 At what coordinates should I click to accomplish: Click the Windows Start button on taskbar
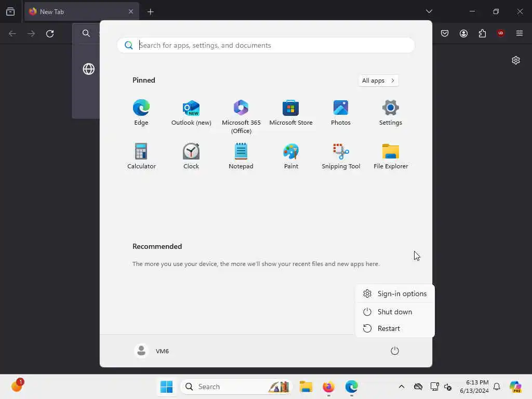pos(166,387)
